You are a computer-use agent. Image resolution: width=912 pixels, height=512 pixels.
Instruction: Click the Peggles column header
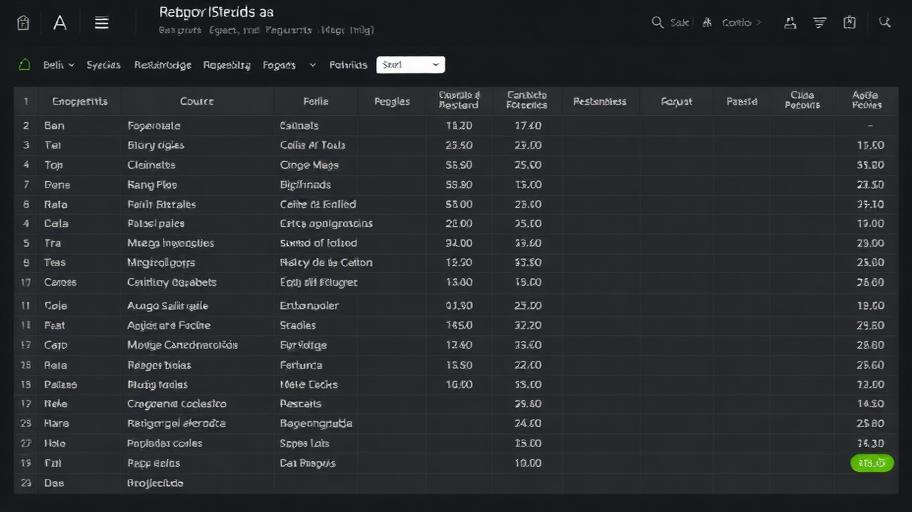[392, 101]
